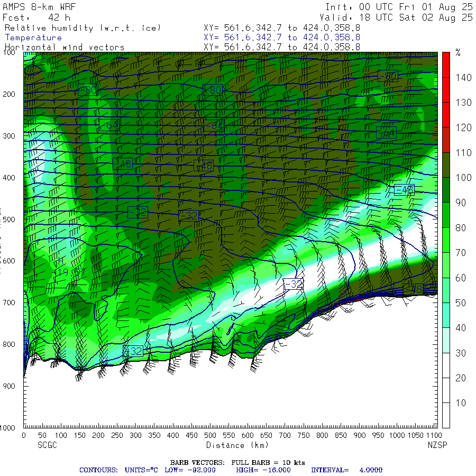Select the "CONTOURS: UNITS=°C" legend text
The image size is (476, 476).
118,470
